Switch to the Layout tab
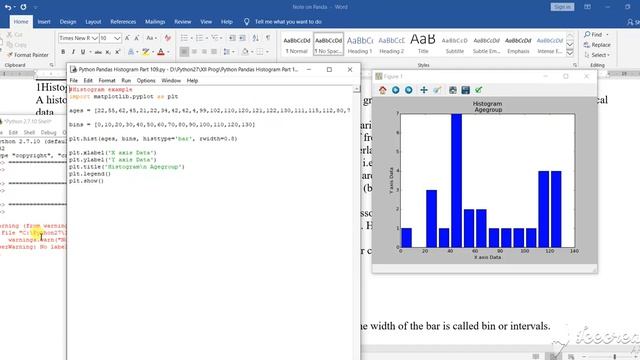Viewport: 640px width, 360px height. click(93, 22)
